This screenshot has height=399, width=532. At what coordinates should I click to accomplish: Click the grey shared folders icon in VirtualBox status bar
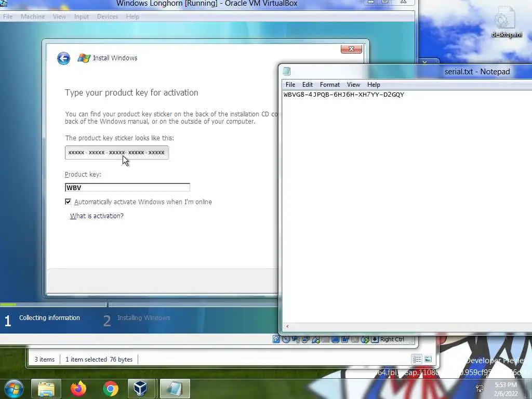click(325, 339)
